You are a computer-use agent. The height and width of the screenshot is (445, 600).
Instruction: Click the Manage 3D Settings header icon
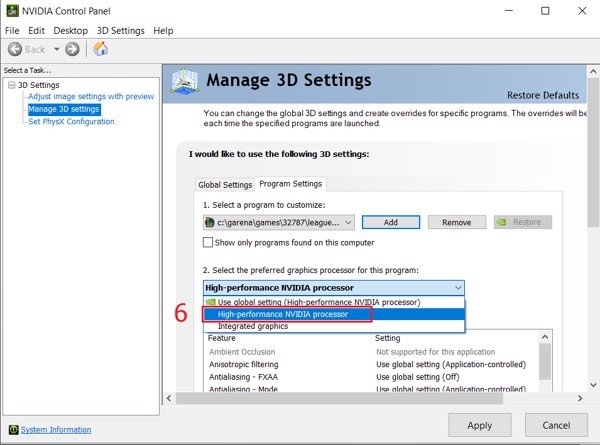[184, 81]
